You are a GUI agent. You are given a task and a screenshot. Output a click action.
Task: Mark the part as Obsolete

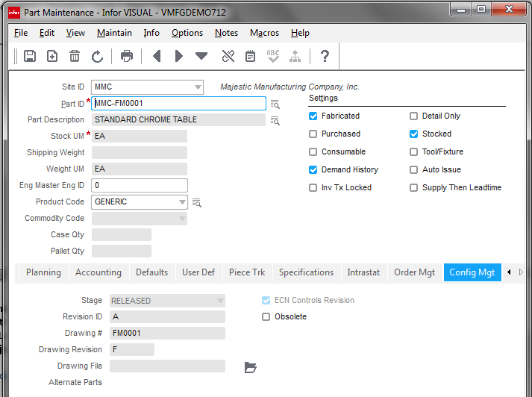click(x=266, y=316)
